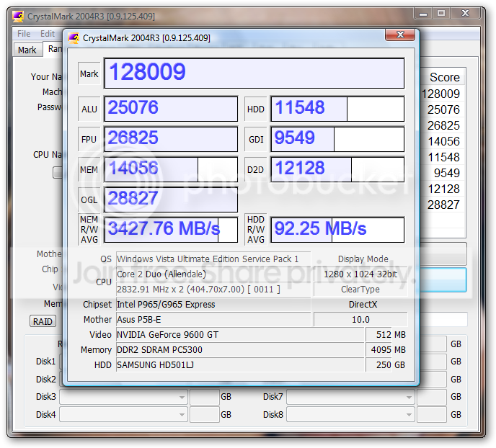The width and height of the screenshot is (496, 448).
Task: Open the Edit menu in main window
Action: [x=48, y=33]
